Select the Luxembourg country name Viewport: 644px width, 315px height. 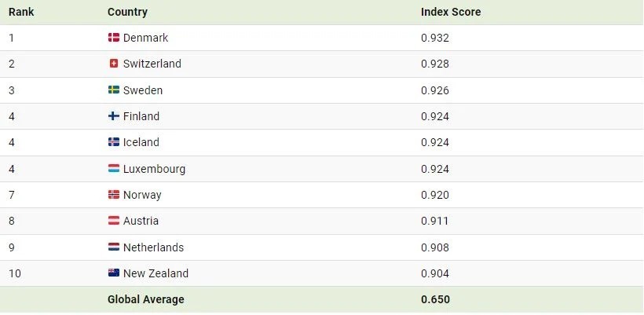tap(154, 169)
